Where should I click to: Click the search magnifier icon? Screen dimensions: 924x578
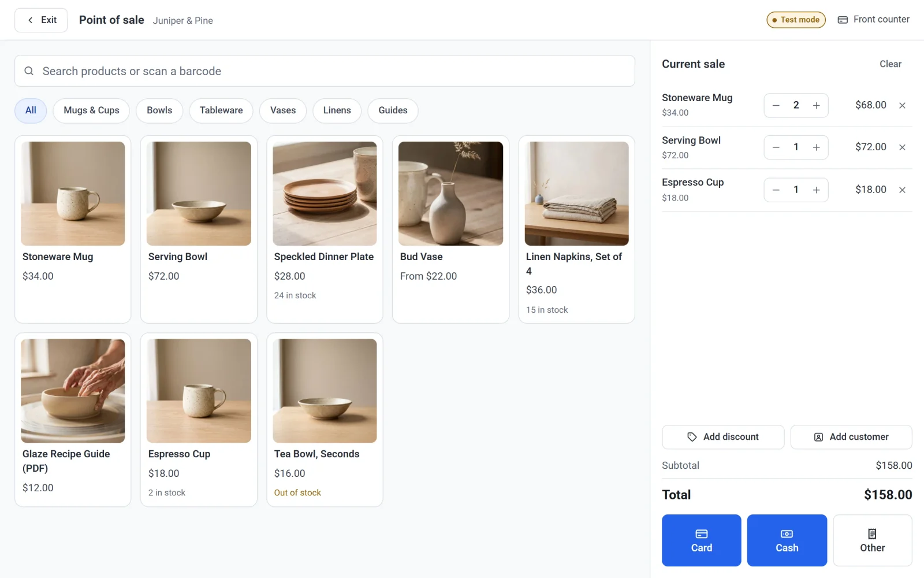pyautogui.click(x=29, y=71)
